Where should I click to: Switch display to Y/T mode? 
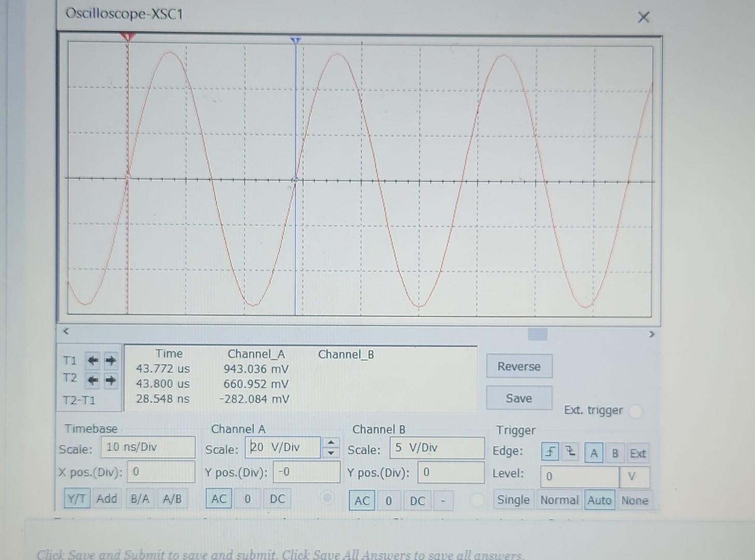click(x=76, y=499)
